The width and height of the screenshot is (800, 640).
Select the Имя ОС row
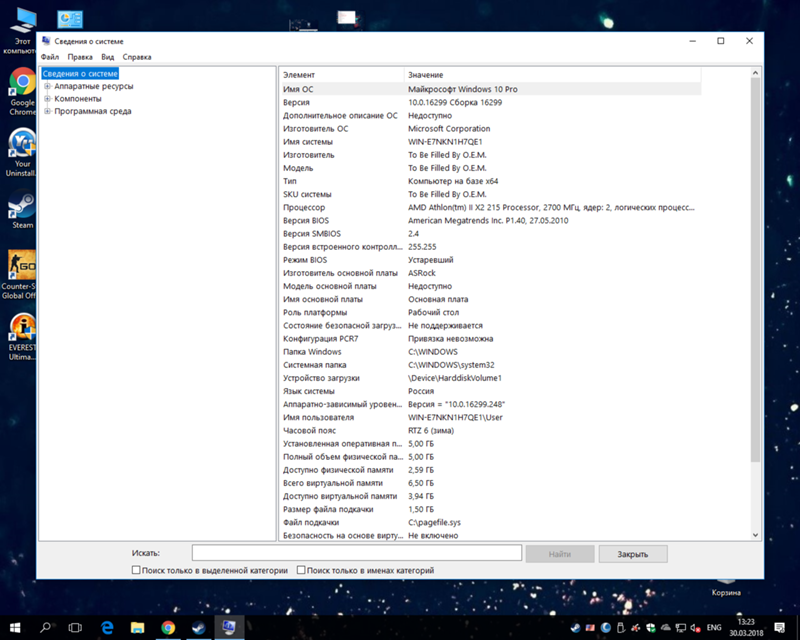pyautogui.click(x=490, y=89)
